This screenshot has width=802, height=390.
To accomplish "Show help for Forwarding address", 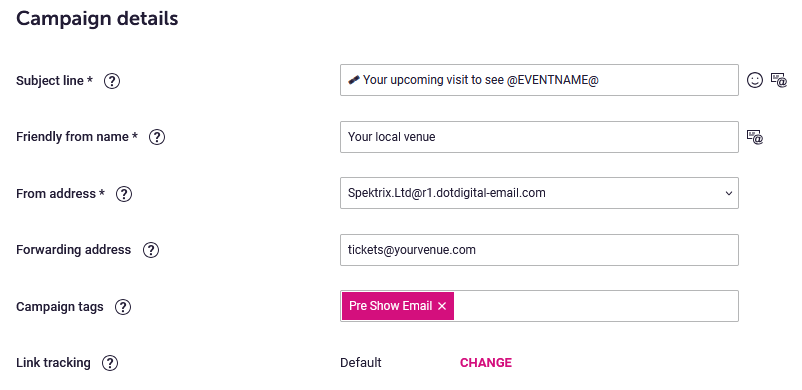I will tap(151, 250).
